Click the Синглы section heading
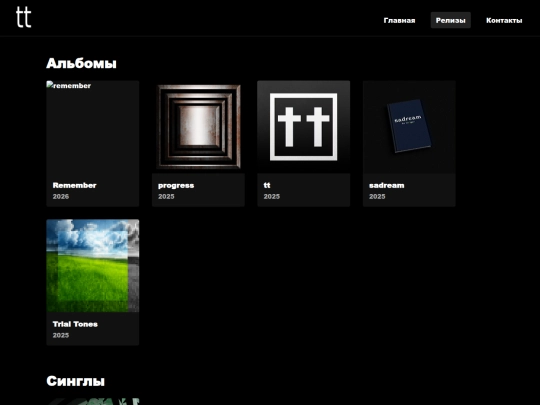Screen dimensions: 540x405 pos(75,381)
